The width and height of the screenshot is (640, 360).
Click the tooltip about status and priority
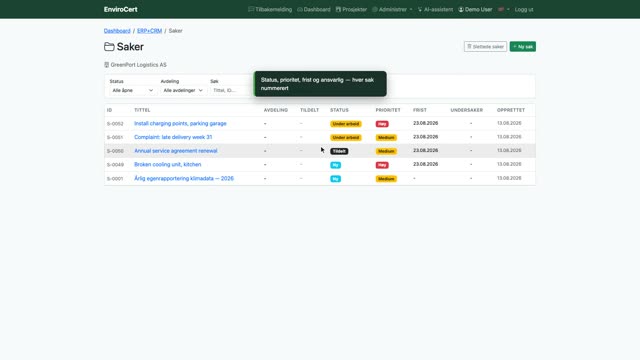(x=320, y=84)
